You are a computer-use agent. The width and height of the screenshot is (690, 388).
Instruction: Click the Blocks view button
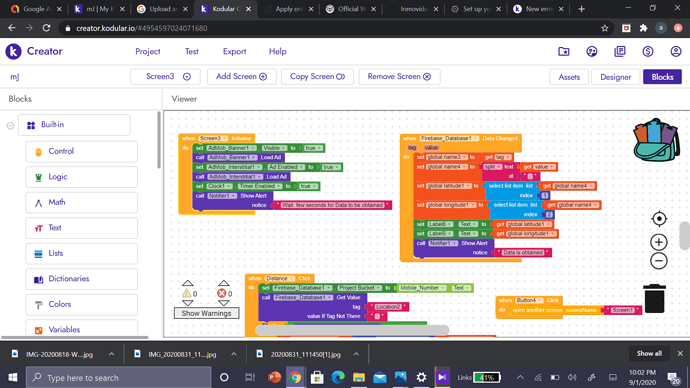(662, 77)
